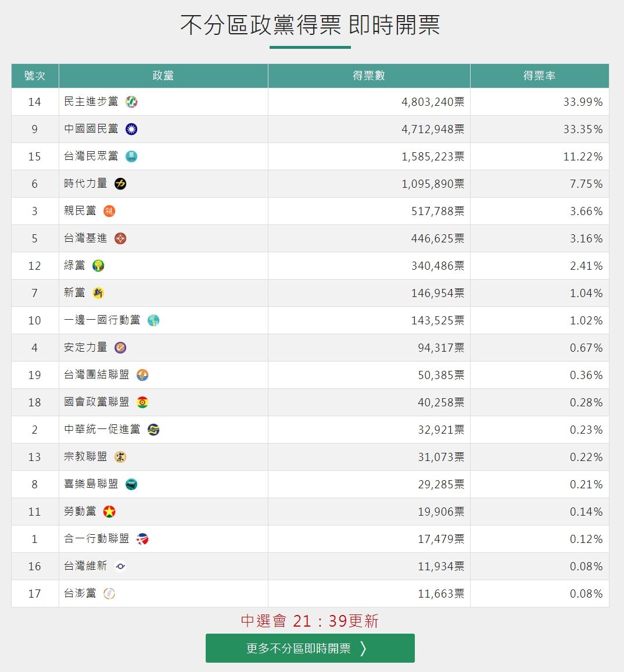Click the 綠黨 green tree logo
Viewport: 624px width, 672px height.
pyautogui.click(x=98, y=266)
